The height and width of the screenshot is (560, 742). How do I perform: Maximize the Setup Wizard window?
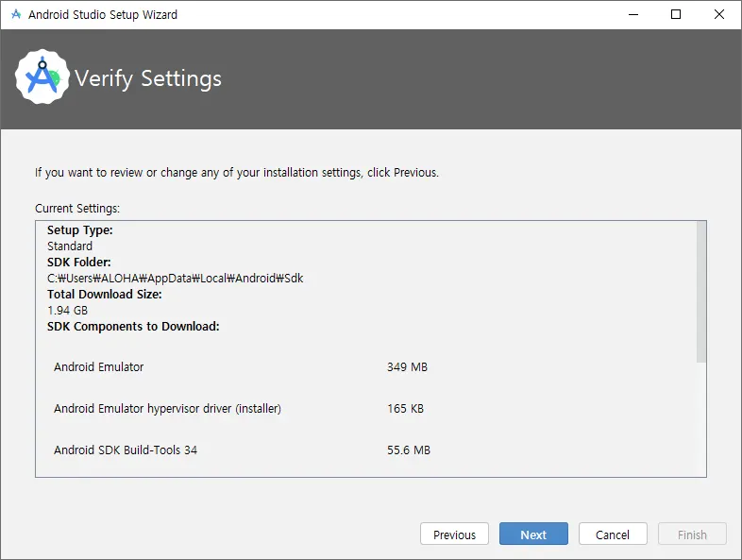coord(676,15)
